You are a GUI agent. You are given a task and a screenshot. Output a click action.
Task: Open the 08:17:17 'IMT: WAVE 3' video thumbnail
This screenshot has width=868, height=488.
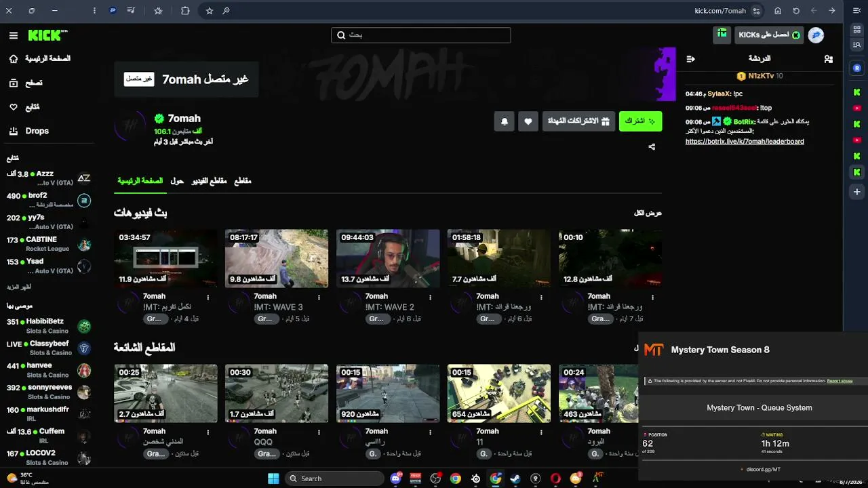[x=277, y=258]
